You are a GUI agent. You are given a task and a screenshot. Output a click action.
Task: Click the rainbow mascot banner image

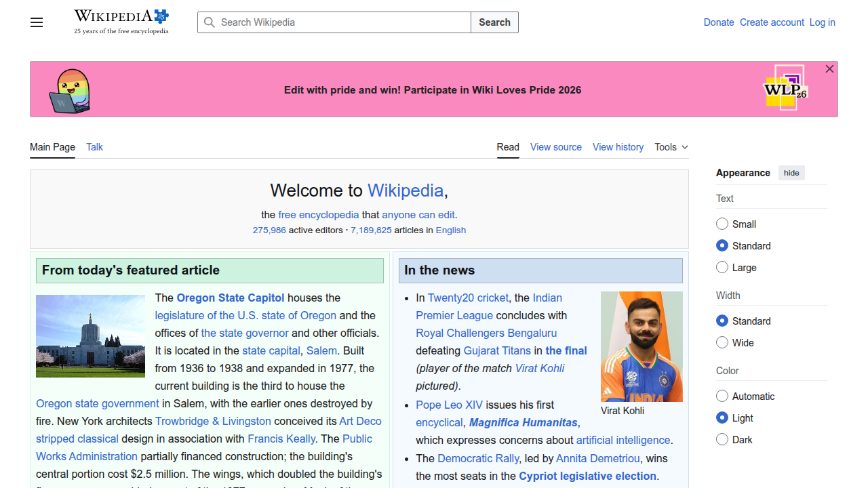point(70,91)
